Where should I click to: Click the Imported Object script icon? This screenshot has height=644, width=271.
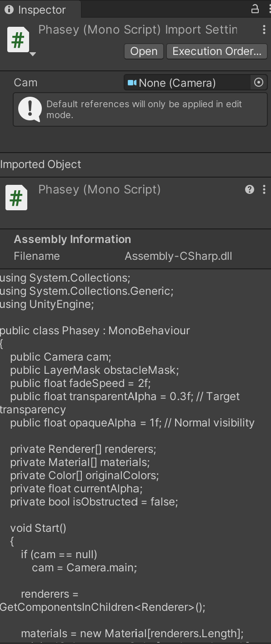click(x=16, y=198)
